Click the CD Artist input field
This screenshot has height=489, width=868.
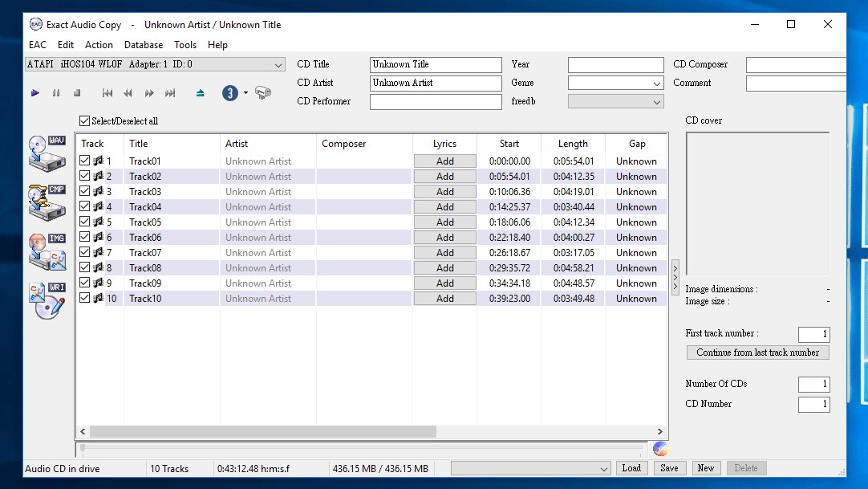coord(436,83)
